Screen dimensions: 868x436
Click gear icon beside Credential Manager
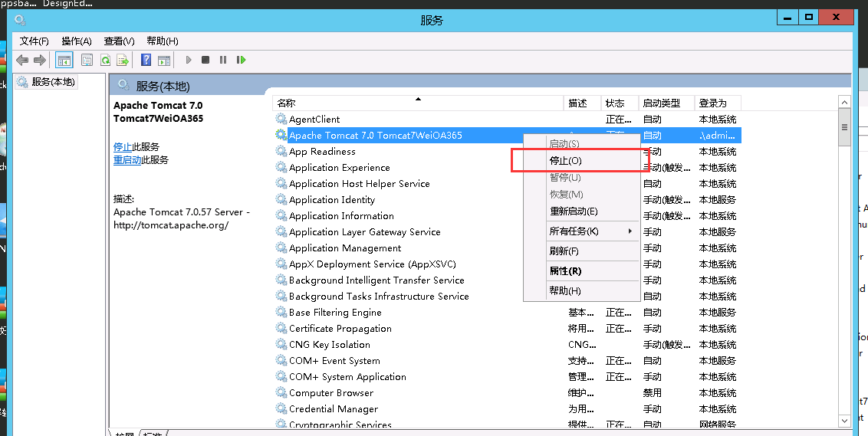[281, 408]
